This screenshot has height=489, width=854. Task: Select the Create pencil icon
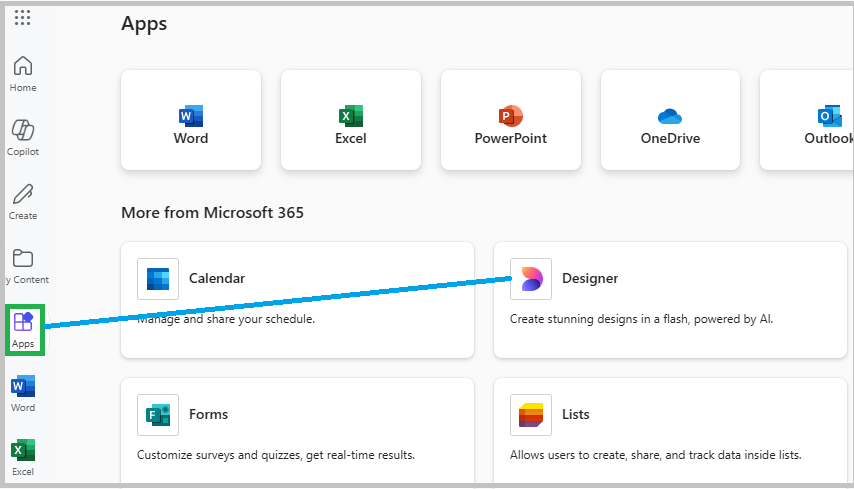[23, 194]
